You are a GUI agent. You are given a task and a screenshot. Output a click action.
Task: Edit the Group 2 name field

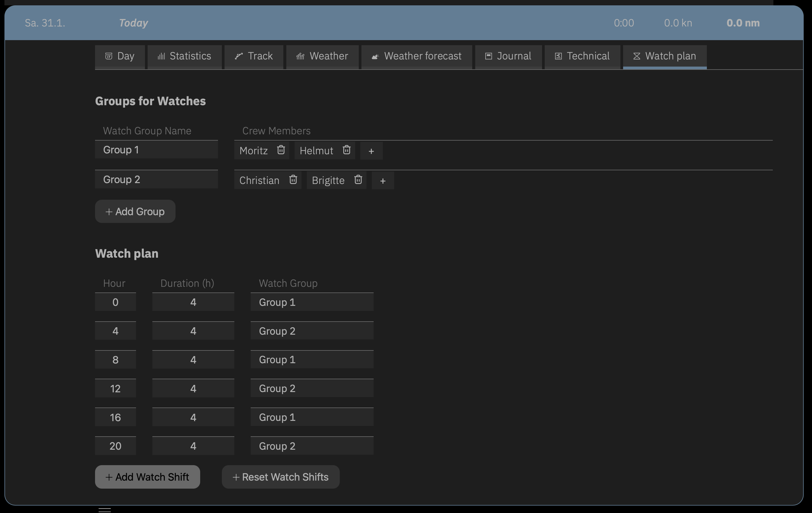point(156,180)
